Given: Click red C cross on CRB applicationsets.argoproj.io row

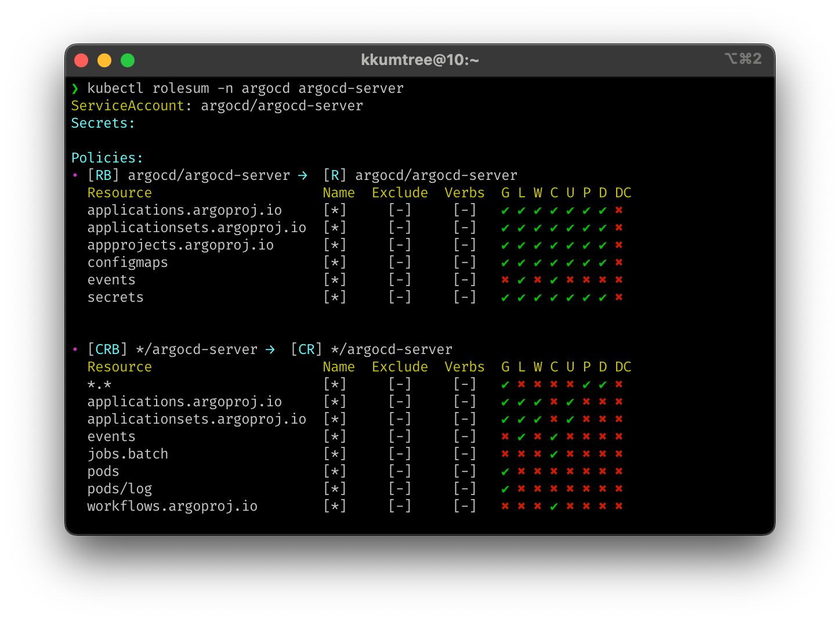Looking at the screenshot, I should click(x=554, y=419).
